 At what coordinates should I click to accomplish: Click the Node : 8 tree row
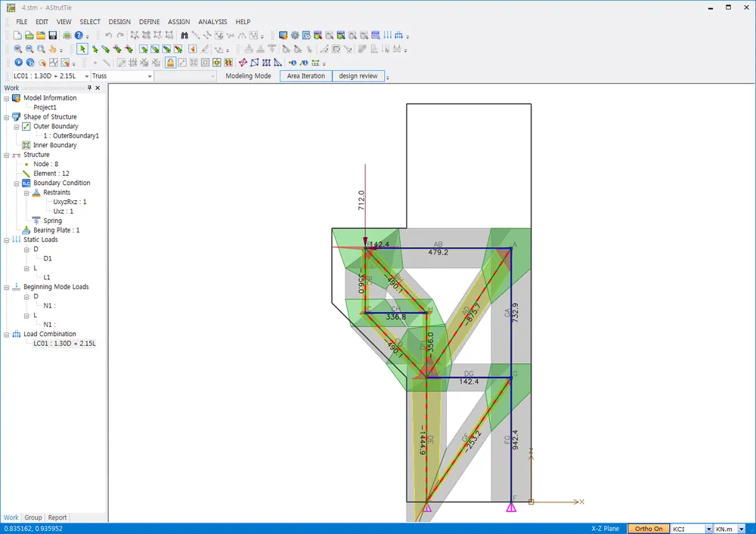pos(46,164)
